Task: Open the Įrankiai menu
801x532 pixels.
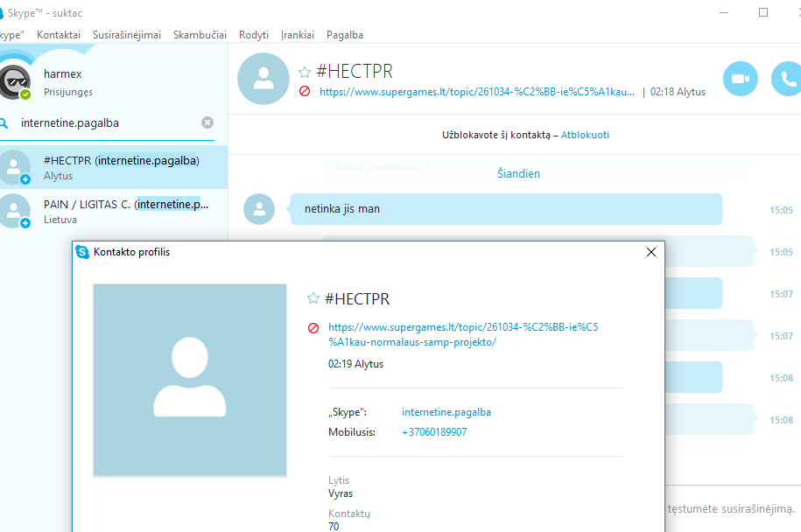Action: (298, 35)
